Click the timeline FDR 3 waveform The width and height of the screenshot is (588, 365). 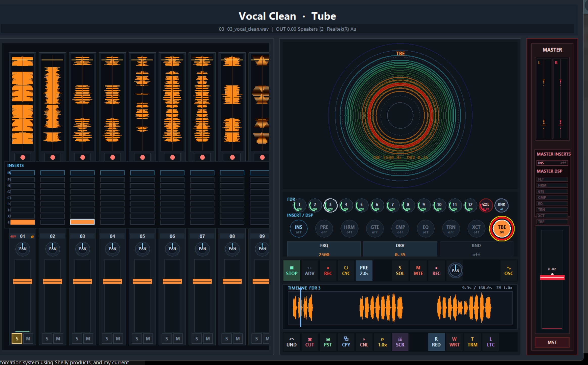(400, 308)
